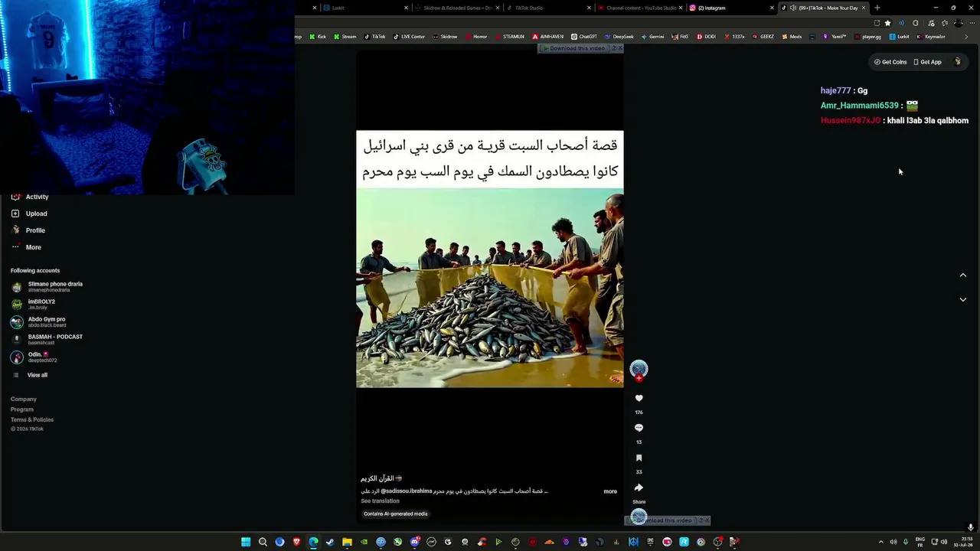Click the 'Contains AI-generated media' label
This screenshot has width=980, height=551.
395,514
